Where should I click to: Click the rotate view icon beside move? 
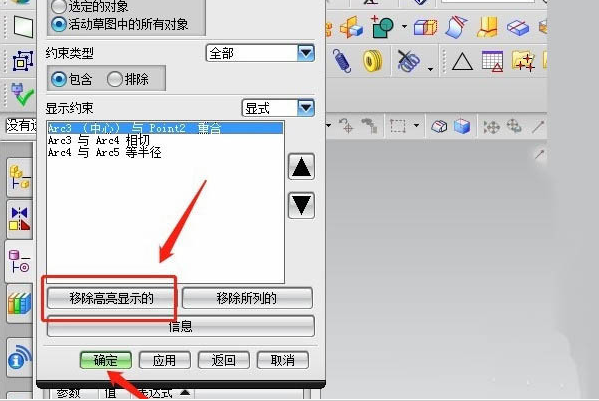pyautogui.click(x=514, y=126)
